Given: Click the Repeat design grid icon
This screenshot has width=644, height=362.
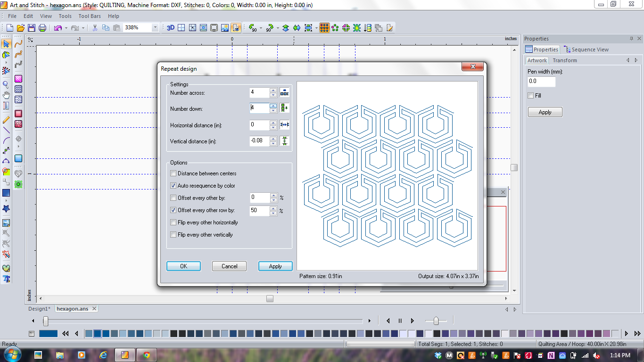Looking at the screenshot, I should point(324,28).
